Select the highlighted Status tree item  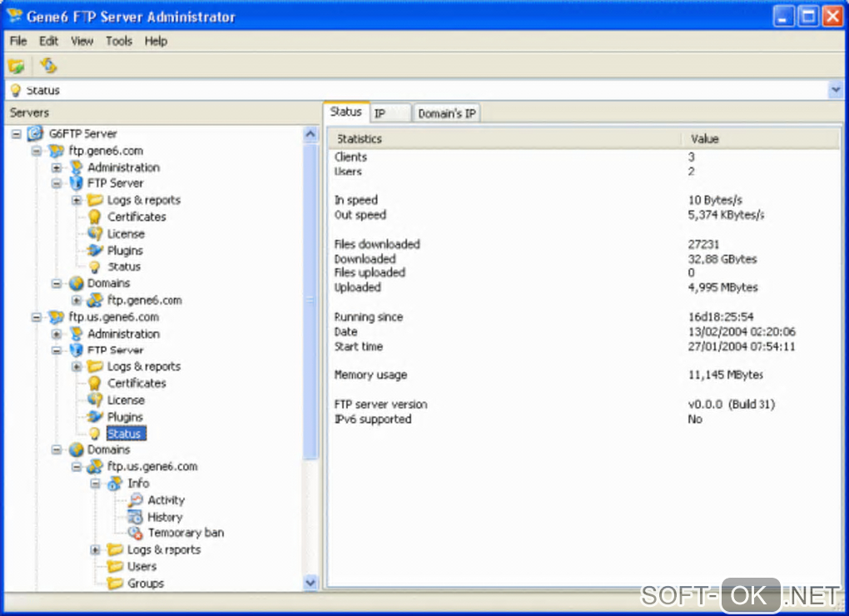[125, 434]
